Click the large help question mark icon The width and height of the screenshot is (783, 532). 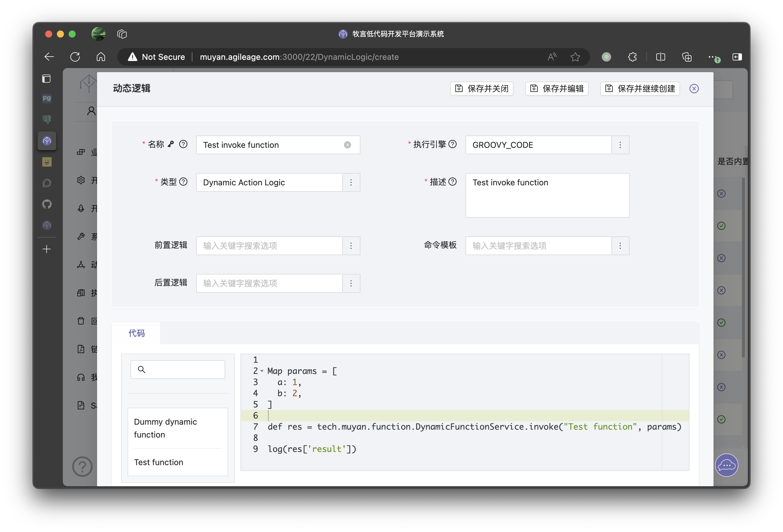(82, 467)
